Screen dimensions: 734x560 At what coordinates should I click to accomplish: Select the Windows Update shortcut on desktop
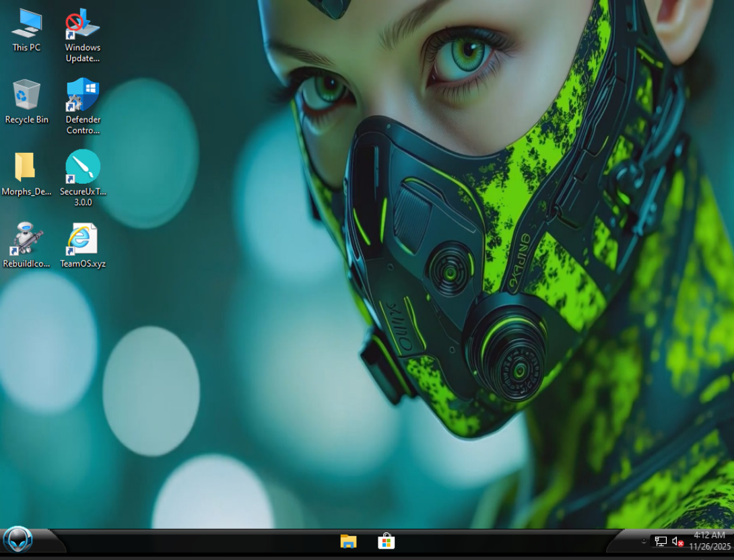(x=83, y=36)
